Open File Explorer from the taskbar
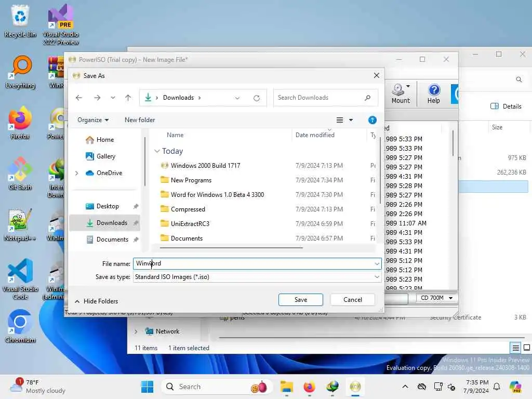 tap(287, 387)
